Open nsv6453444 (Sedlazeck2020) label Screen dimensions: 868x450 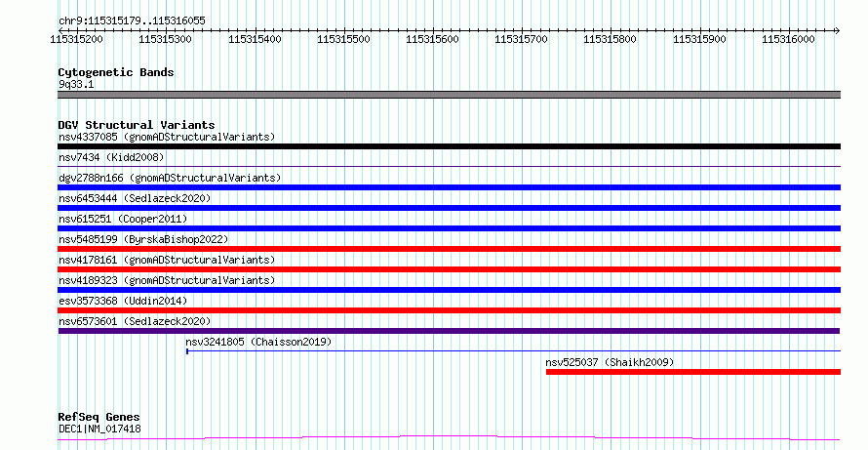point(135,198)
